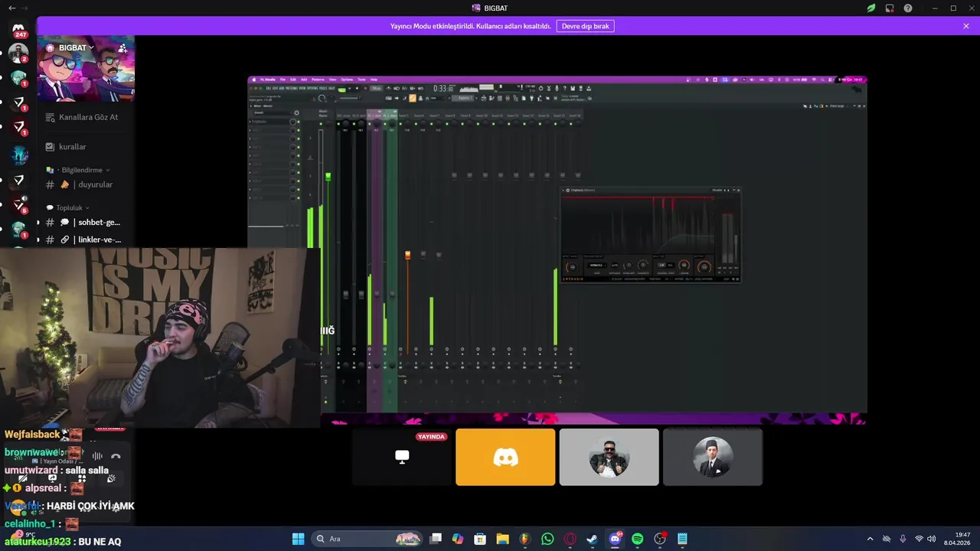Open Windows Start menu
Screen dimensions: 980x551
298,539
